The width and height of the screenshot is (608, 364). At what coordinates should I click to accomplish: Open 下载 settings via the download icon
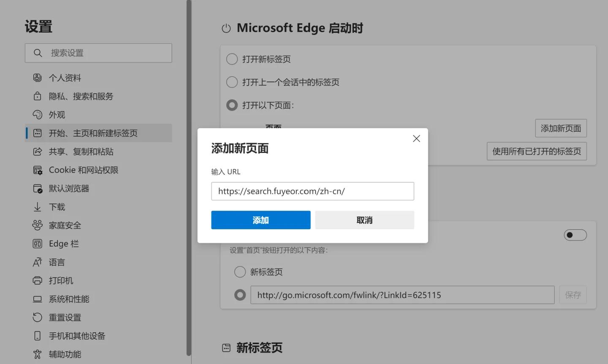38,206
